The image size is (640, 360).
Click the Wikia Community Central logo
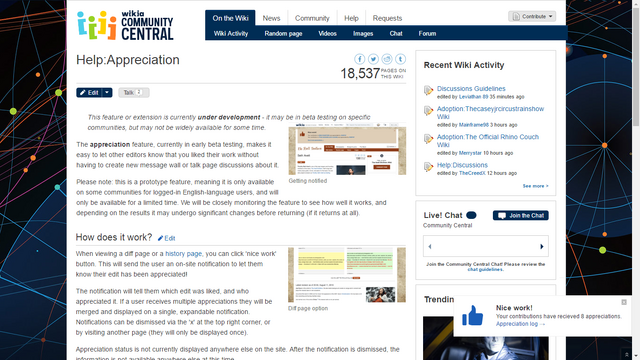click(125, 25)
